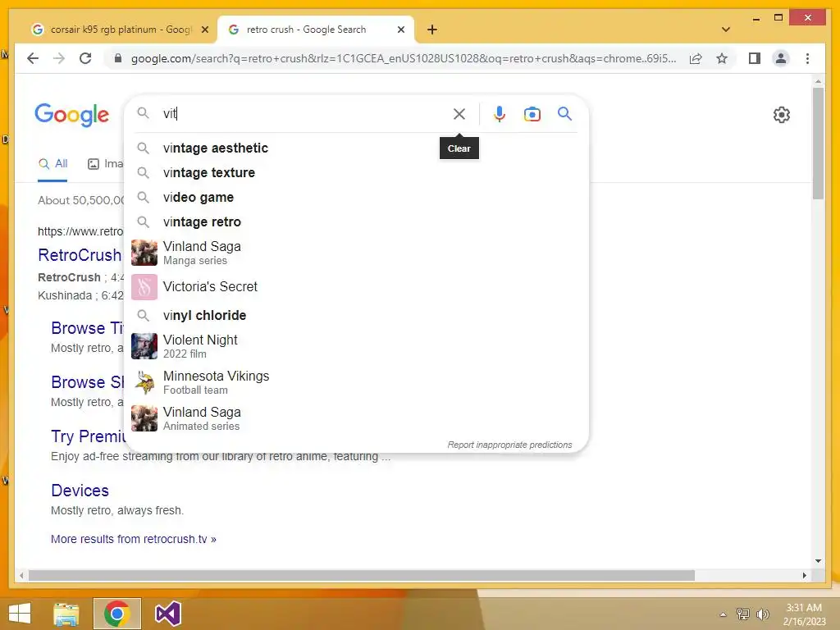Viewport: 840px width, 630px height.
Task: Go forward in Chrome
Action: [x=59, y=58]
